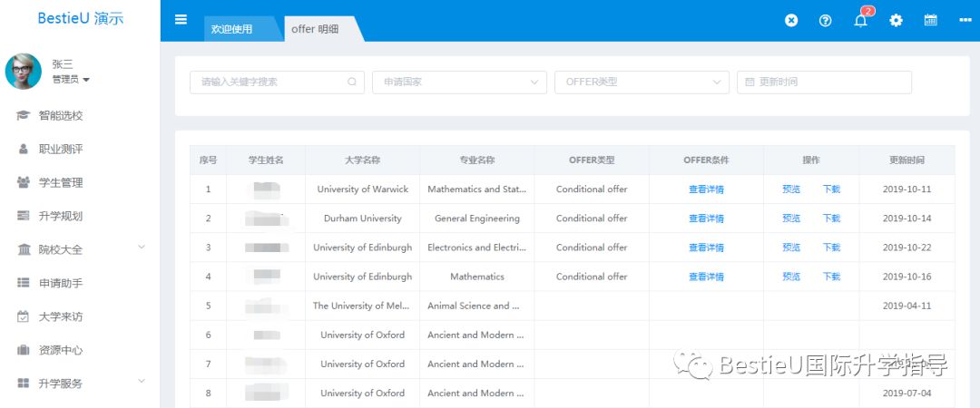Click the 学生管理 group icon
The width and height of the screenshot is (980, 408).
click(24, 182)
